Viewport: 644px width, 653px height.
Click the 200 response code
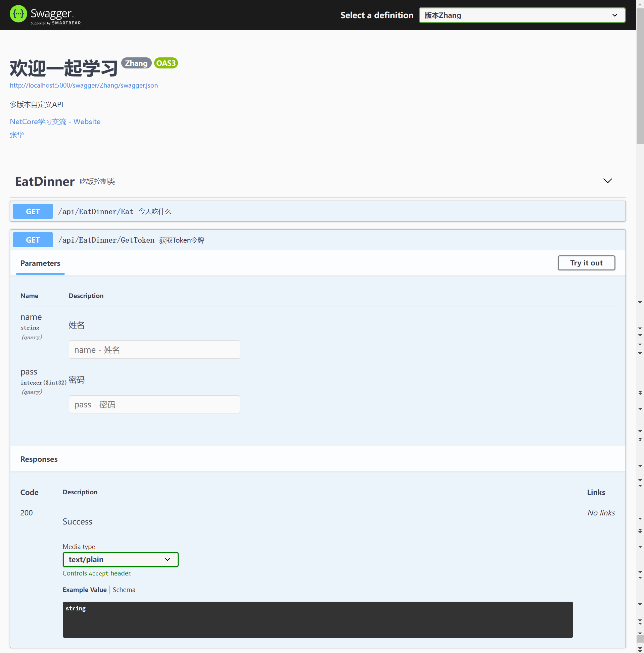(27, 513)
